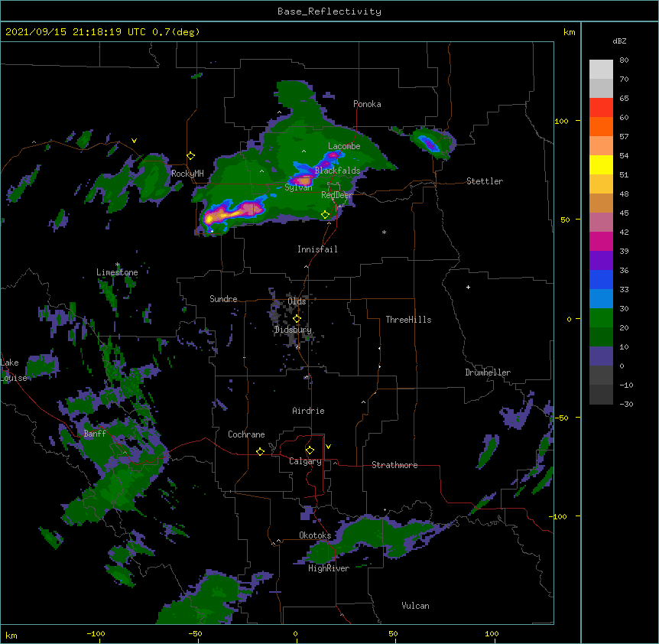Click the RockyMH label
This screenshot has width=659, height=644.
187,174
